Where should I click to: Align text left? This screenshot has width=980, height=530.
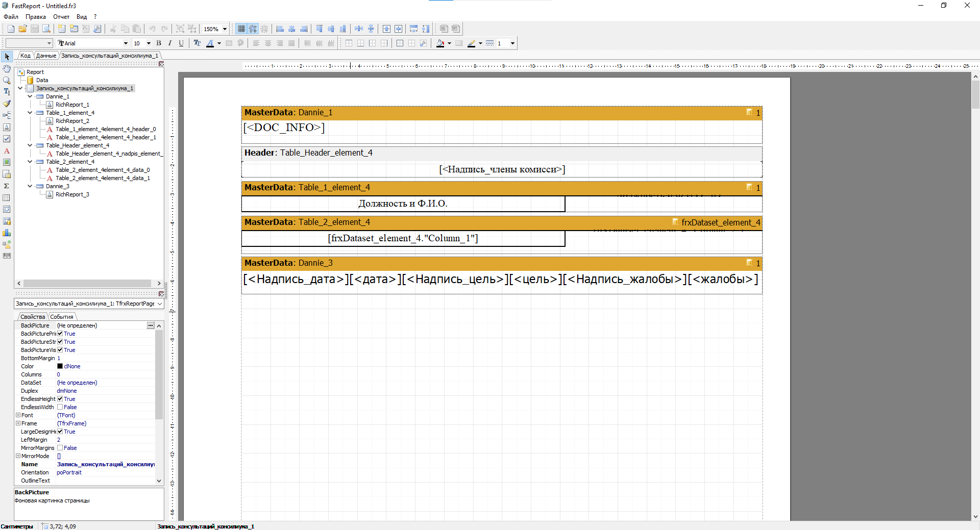(256, 43)
